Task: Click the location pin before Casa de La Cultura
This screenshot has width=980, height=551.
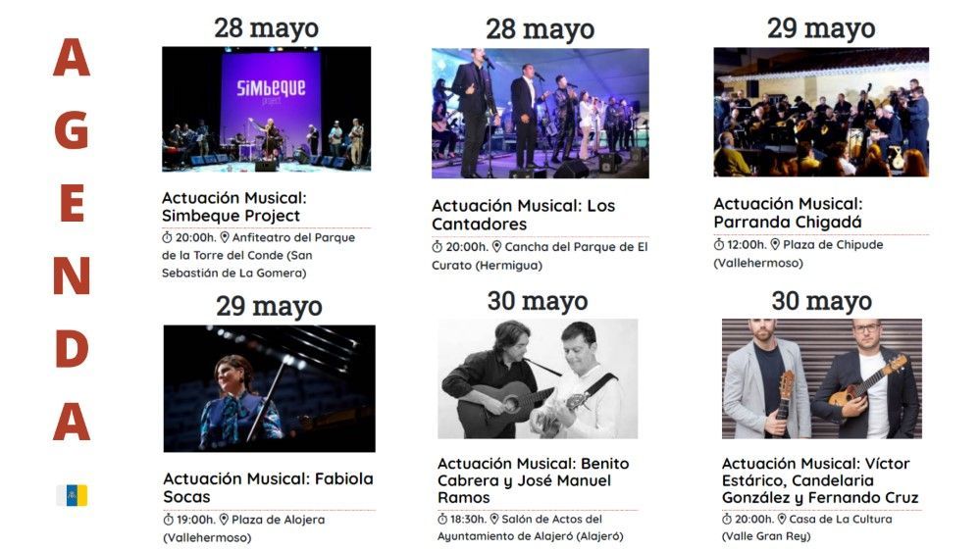Action: (x=781, y=520)
